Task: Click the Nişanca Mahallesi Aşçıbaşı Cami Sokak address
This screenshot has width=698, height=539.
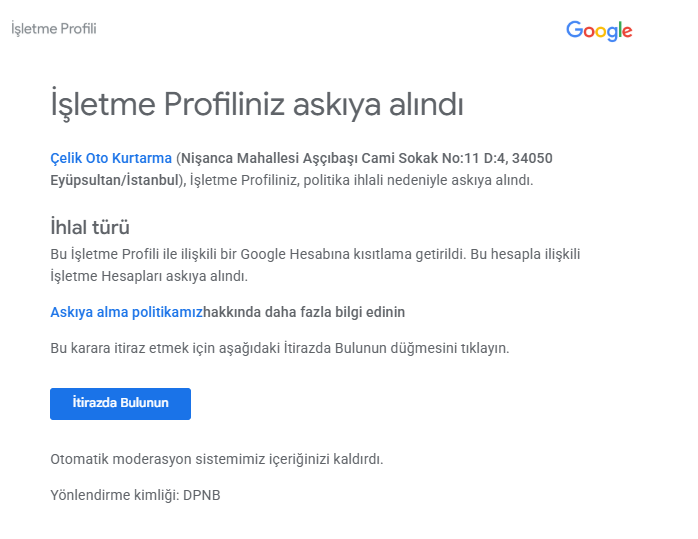Action: [309, 158]
